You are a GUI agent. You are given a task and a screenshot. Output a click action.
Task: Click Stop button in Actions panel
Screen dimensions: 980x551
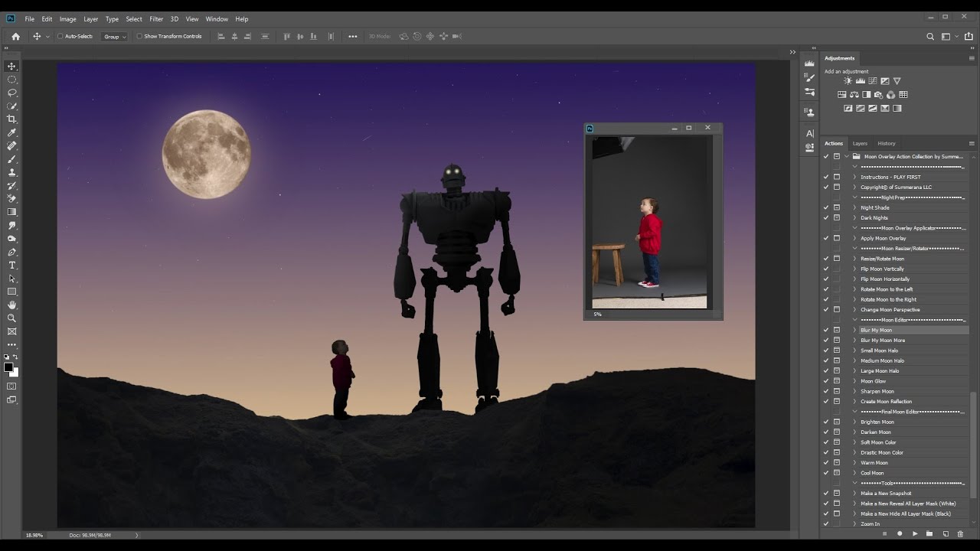pyautogui.click(x=884, y=533)
